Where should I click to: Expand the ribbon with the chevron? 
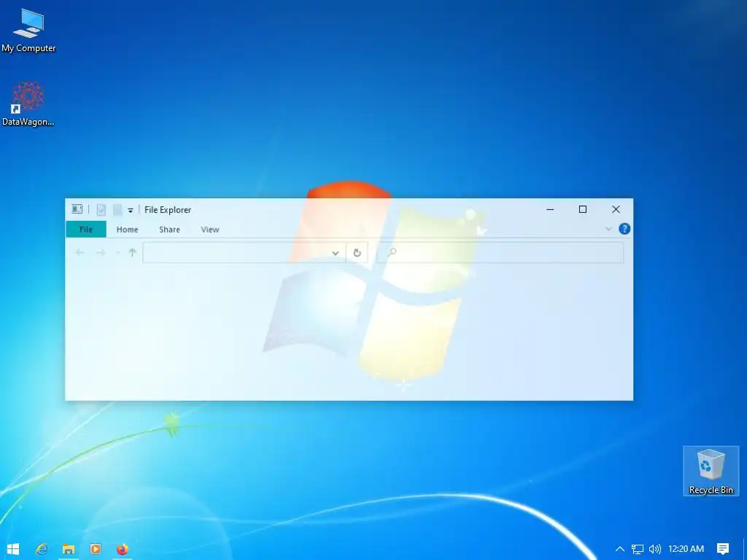pos(608,229)
